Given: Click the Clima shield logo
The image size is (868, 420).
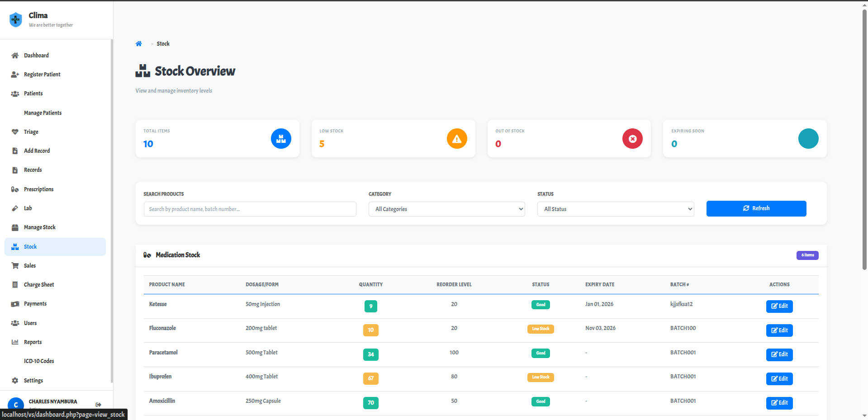Looking at the screenshot, I should (x=16, y=19).
